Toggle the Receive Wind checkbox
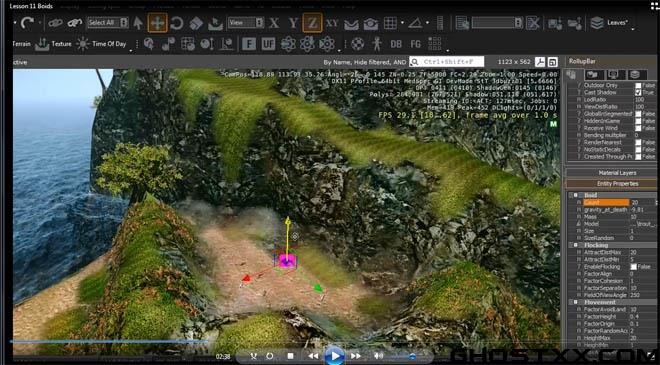660x365 pixels. tap(639, 128)
